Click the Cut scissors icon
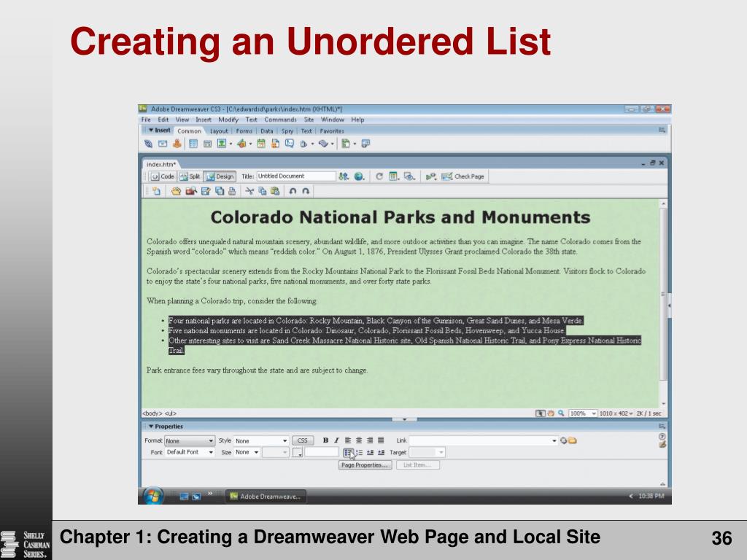Screen dimensions: 747x560 click(249, 192)
